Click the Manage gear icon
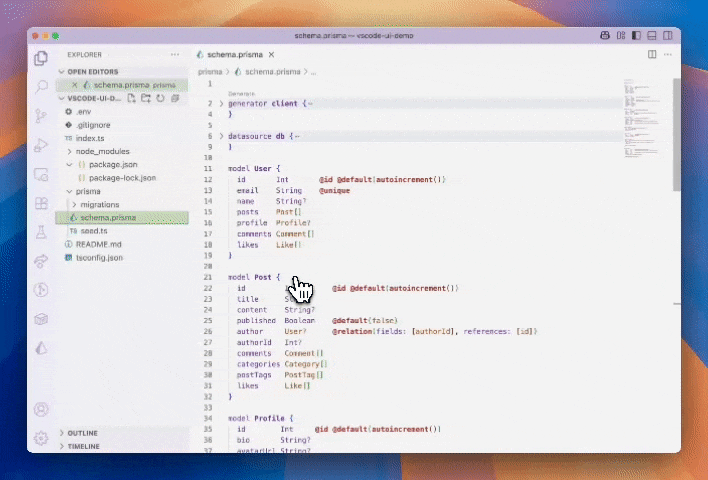Image resolution: width=708 pixels, height=480 pixels. click(41, 438)
